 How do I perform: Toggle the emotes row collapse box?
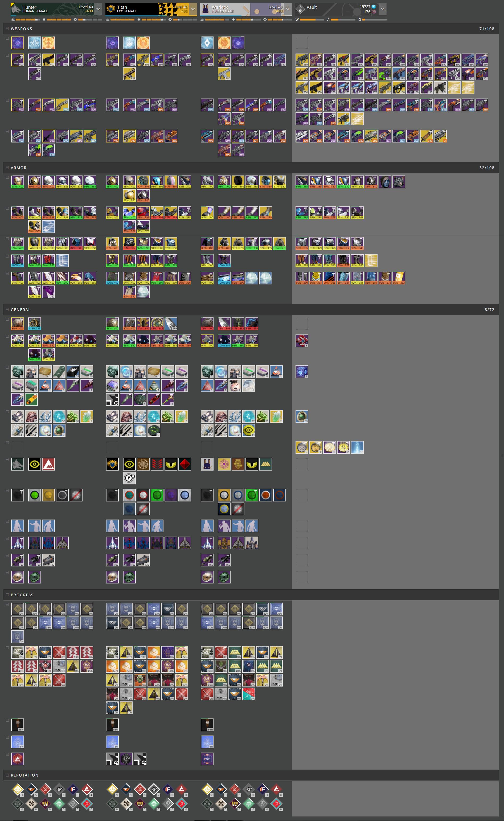[x=7, y=521]
